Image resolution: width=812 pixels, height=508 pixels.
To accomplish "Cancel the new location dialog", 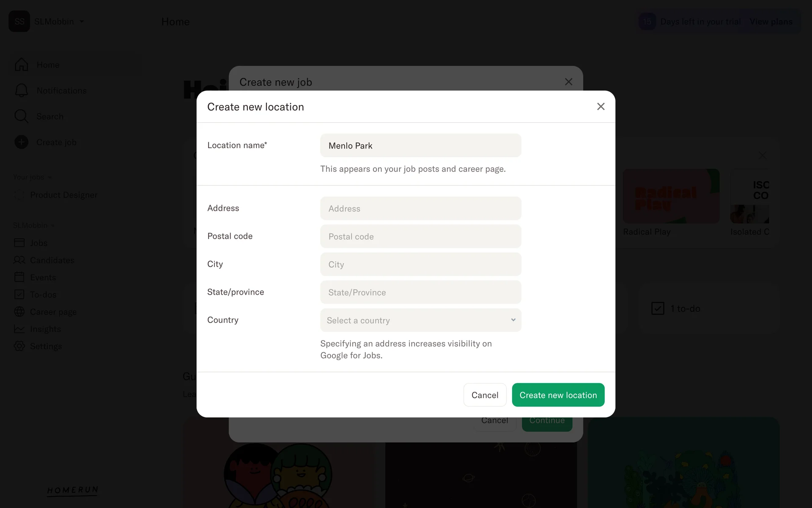I will (x=485, y=395).
